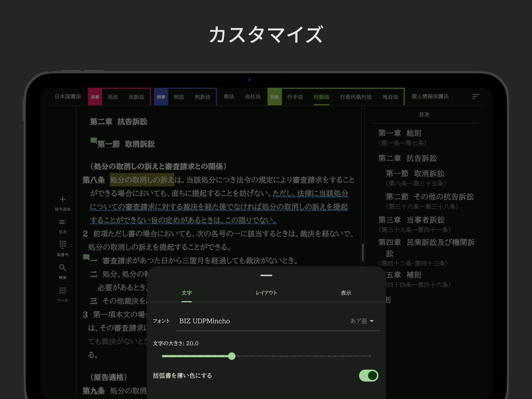The image size is (532, 399).
Task: Click the 目次 panel header
Action: (x=424, y=115)
